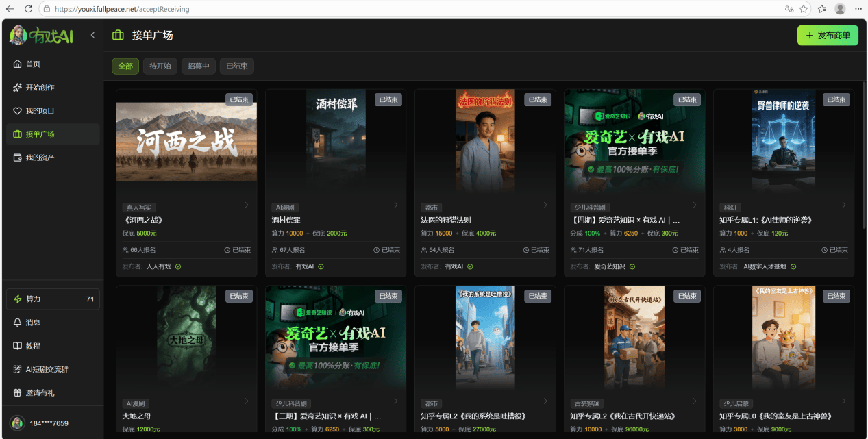Image resolution: width=868 pixels, height=439 pixels.
Task: Open the 教程 tutorial book icon
Action: pos(18,346)
